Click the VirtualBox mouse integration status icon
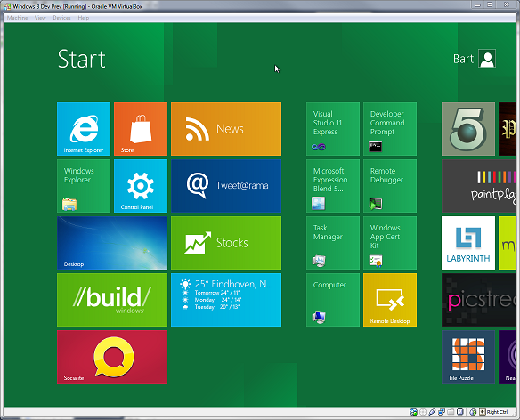The width and height of the screenshot is (520, 420). coord(473,412)
